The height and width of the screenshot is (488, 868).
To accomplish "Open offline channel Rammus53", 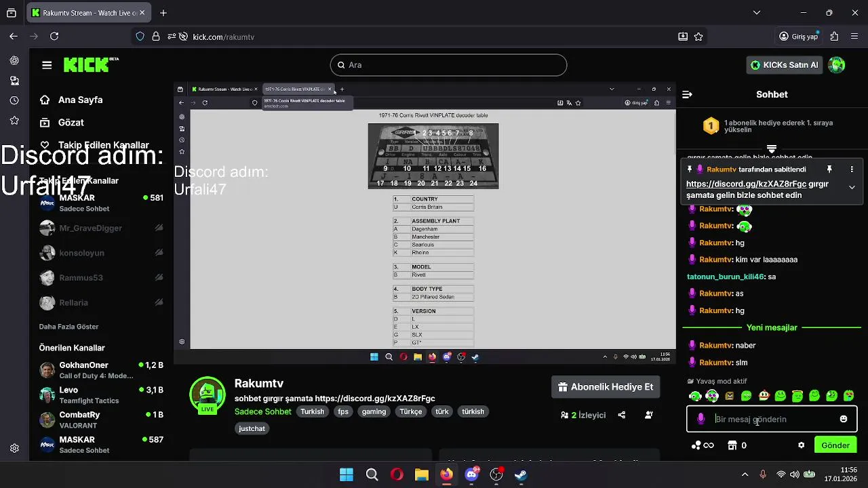I will pyautogui.click(x=101, y=278).
